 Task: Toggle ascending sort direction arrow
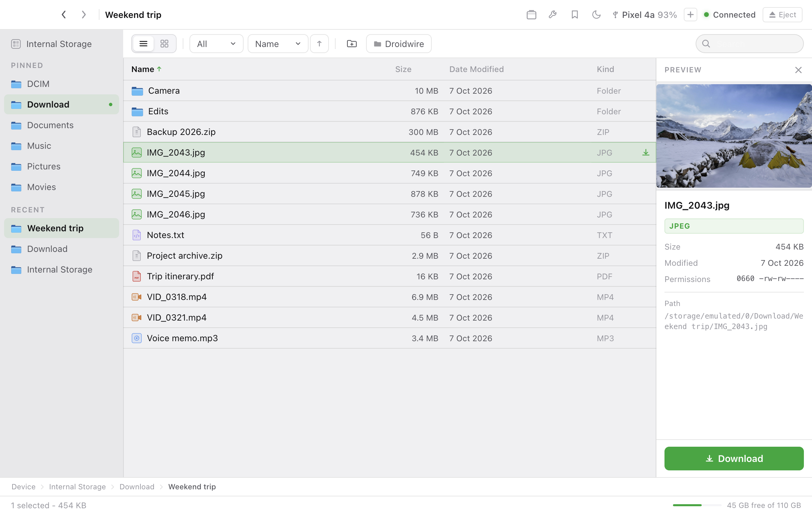tap(319, 44)
